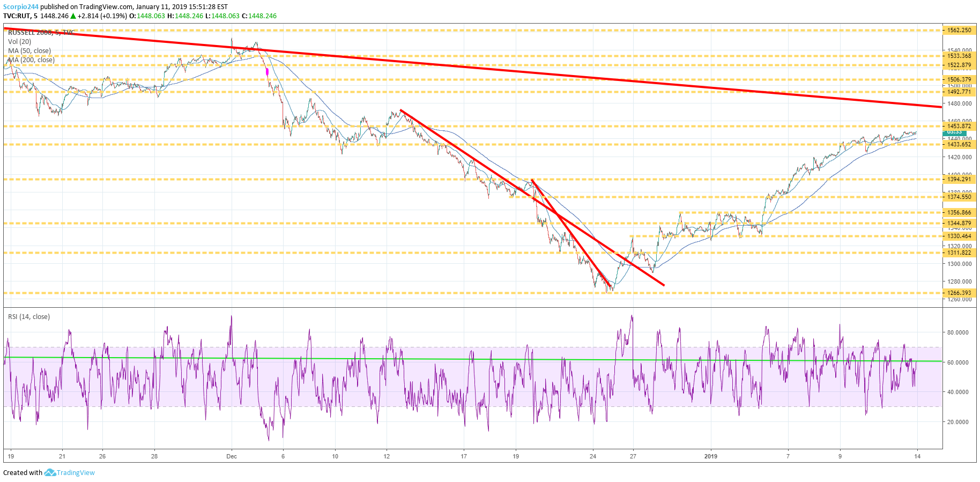Select the 1506.379 price level label

tap(959, 79)
